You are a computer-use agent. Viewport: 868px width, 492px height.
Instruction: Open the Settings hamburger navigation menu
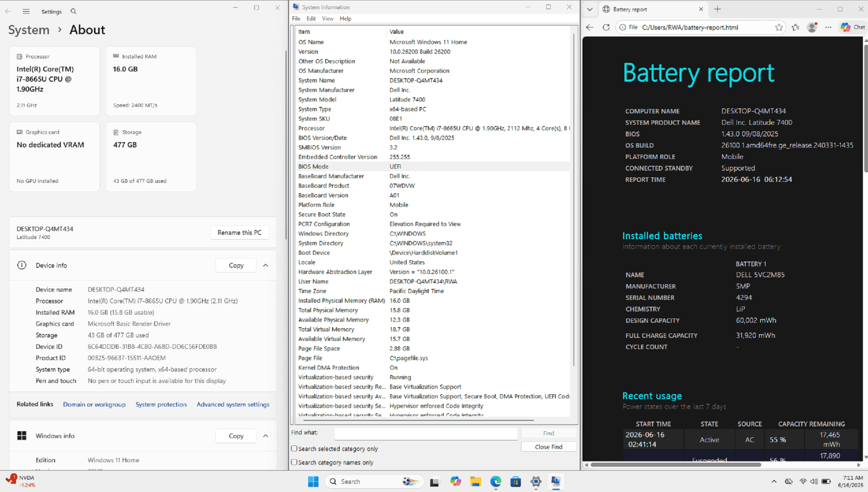click(26, 11)
